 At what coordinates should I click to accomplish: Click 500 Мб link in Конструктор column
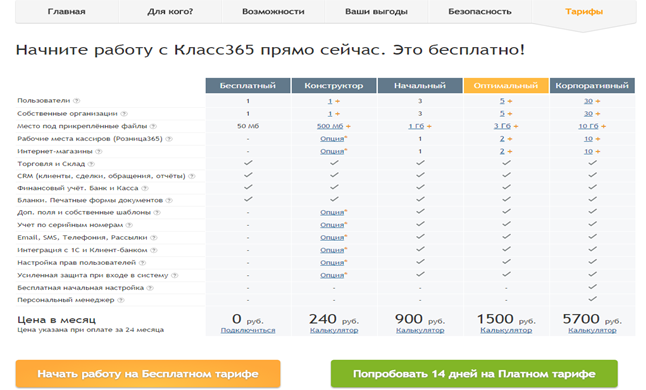pyautogui.click(x=330, y=126)
